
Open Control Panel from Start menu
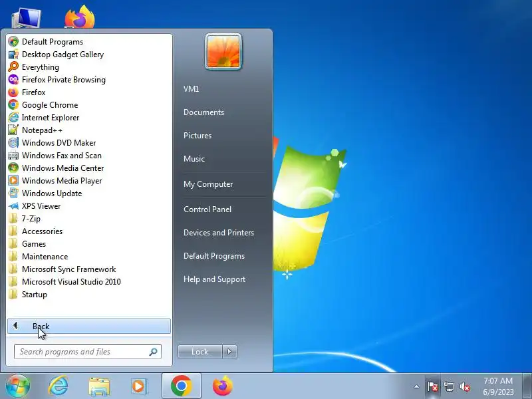[207, 209]
